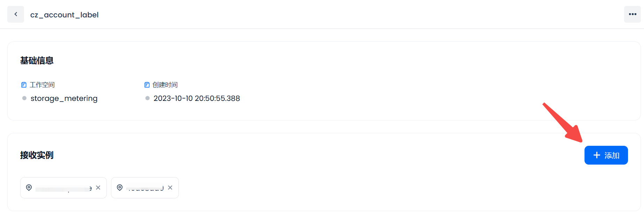Open the three-dot more options menu
This screenshot has height=222, width=644.
coord(632,14)
